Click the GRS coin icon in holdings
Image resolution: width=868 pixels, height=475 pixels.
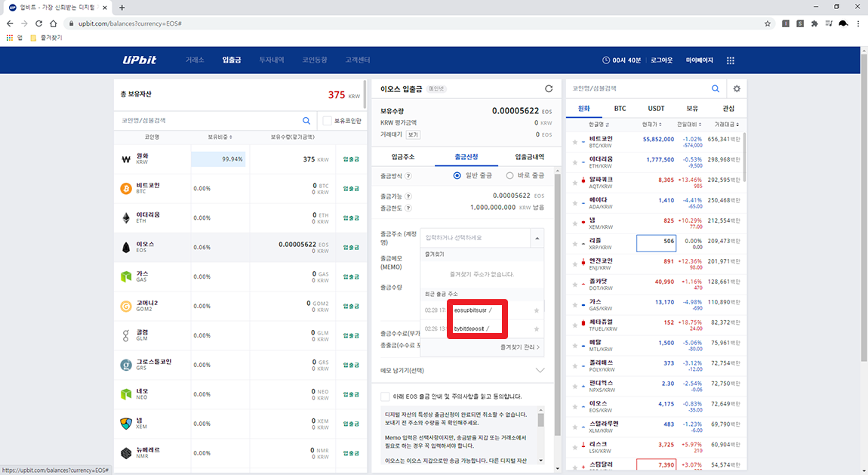(126, 365)
